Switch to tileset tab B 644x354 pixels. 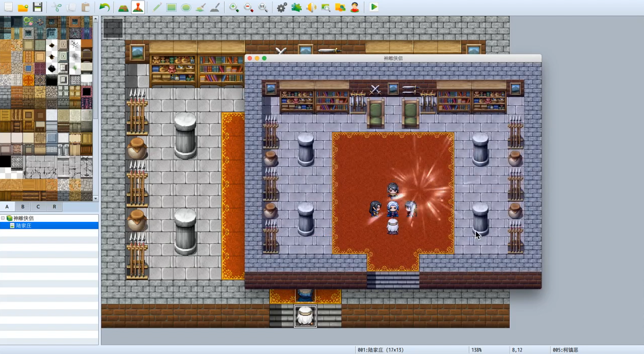(x=23, y=207)
